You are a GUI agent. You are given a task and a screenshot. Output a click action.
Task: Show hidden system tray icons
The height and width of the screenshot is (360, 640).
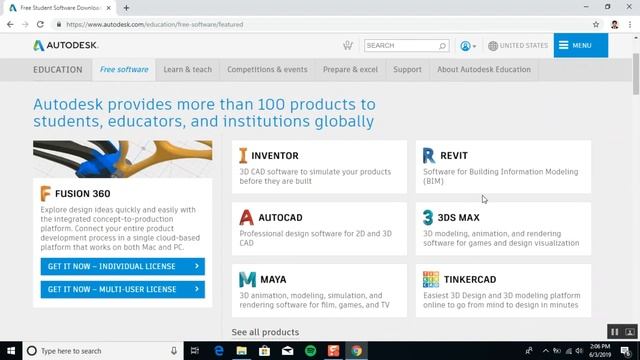546,351
